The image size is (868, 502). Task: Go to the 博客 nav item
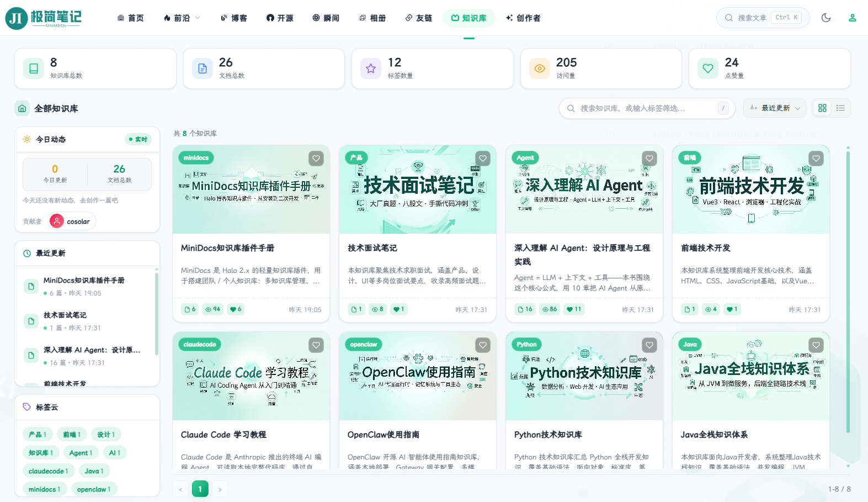point(233,18)
